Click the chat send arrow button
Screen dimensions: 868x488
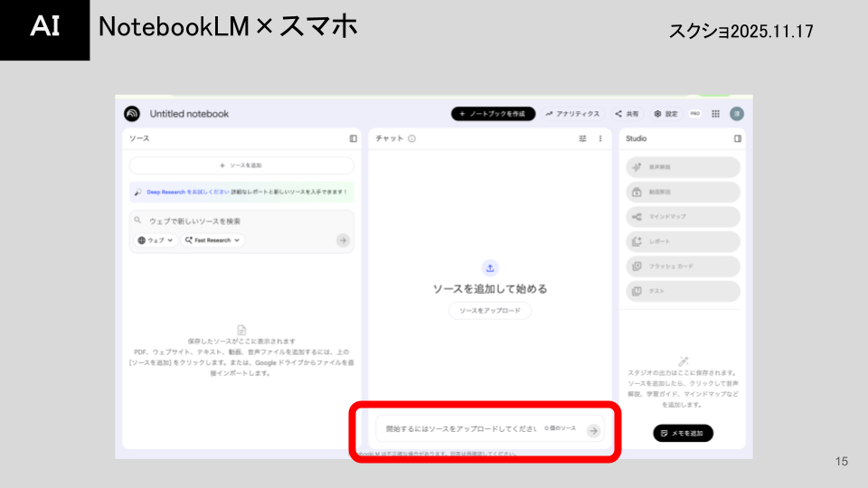click(x=593, y=431)
